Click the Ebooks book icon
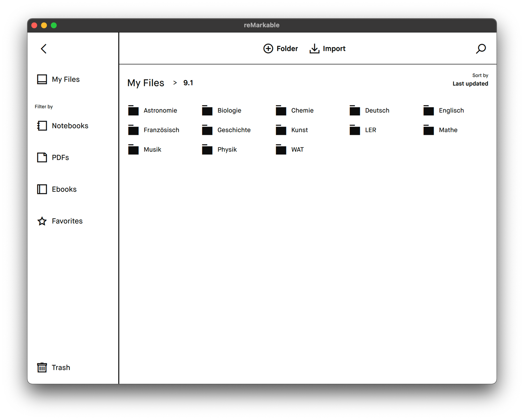The height and width of the screenshot is (420, 524). (x=42, y=189)
